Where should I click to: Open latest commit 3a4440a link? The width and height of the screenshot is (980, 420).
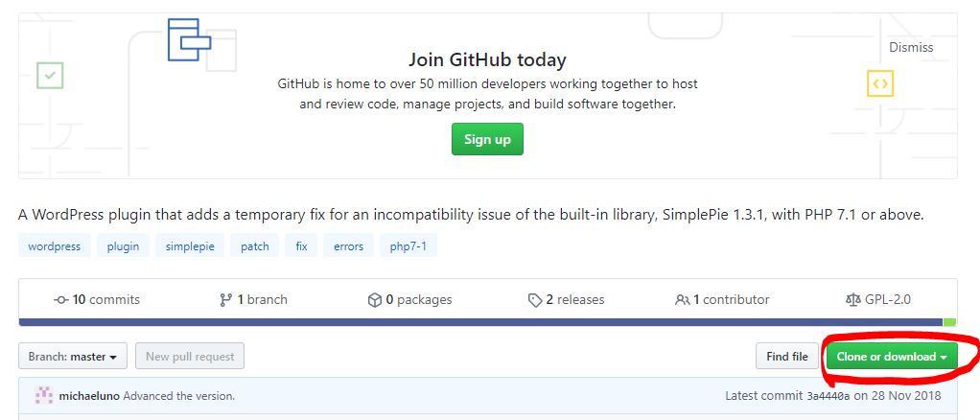(x=828, y=396)
